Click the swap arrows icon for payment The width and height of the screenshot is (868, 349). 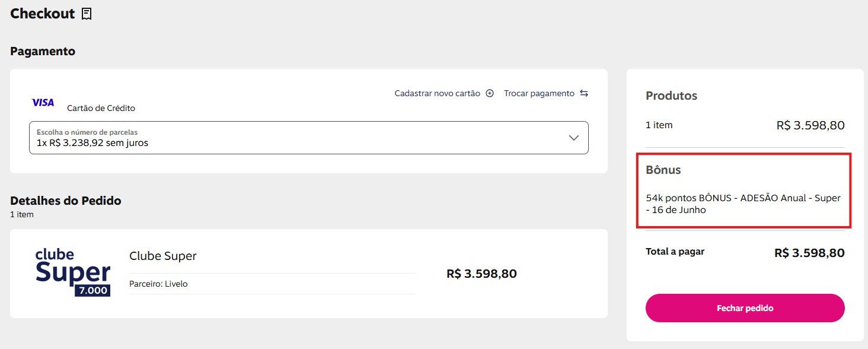click(584, 93)
